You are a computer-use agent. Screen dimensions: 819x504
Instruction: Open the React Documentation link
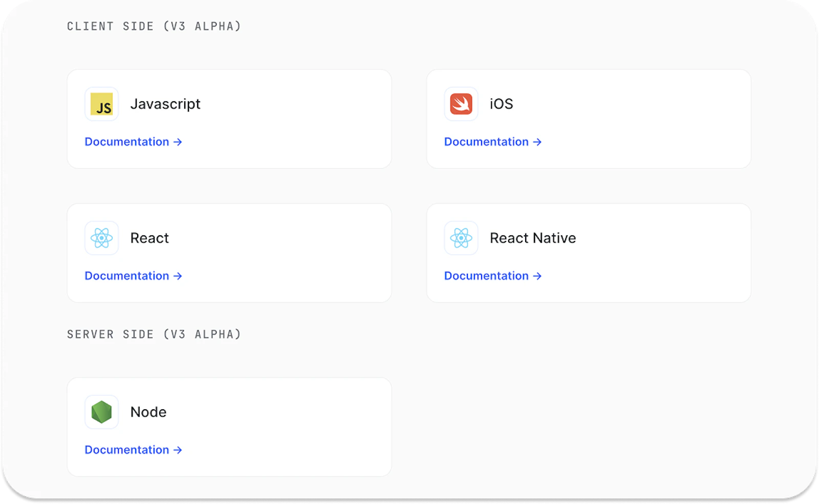pyautogui.click(x=127, y=276)
